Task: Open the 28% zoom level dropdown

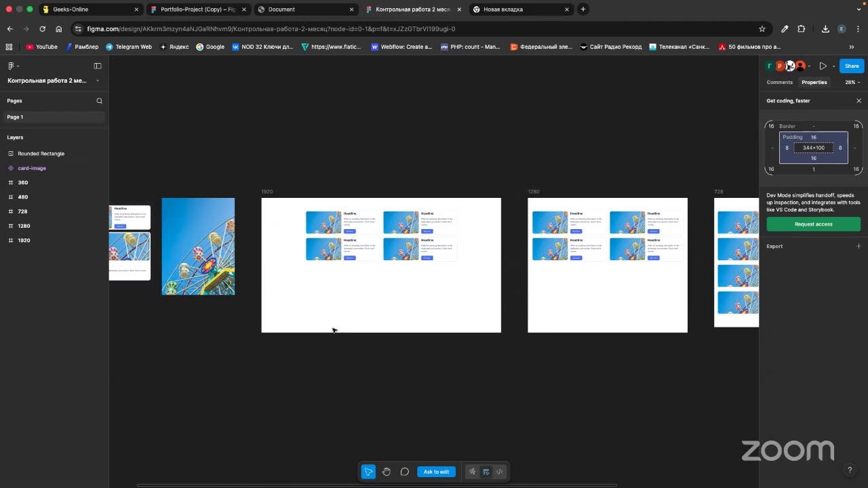Action: click(852, 82)
